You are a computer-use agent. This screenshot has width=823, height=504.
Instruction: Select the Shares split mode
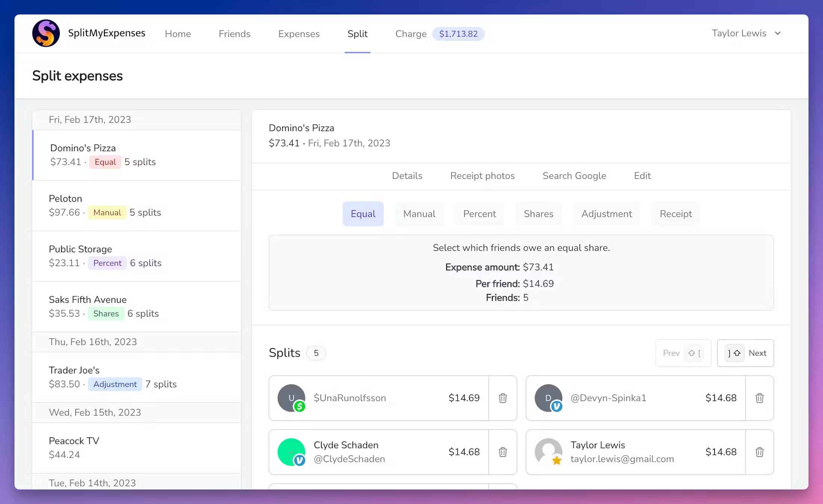(539, 214)
